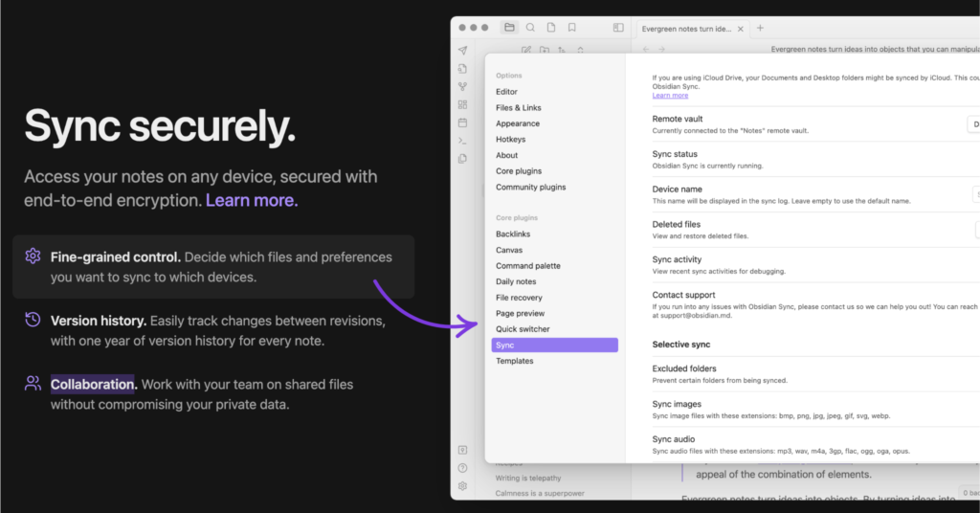The image size is (980, 513).
Task: Click the 'Sync images' setting label
Action: click(x=677, y=404)
